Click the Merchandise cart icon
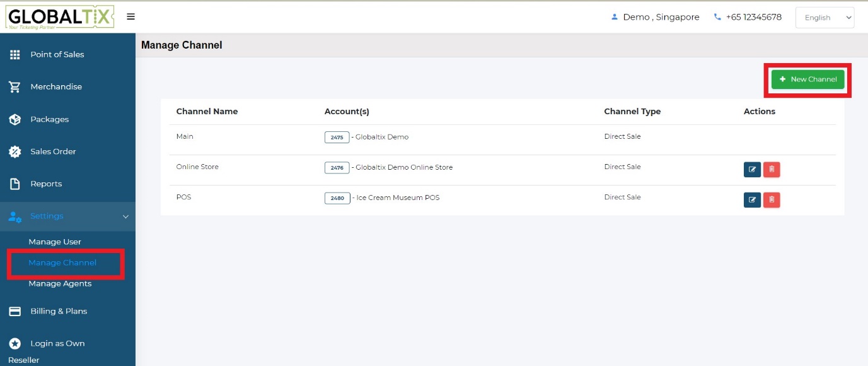Screen dimensions: 868x366 point(15,87)
